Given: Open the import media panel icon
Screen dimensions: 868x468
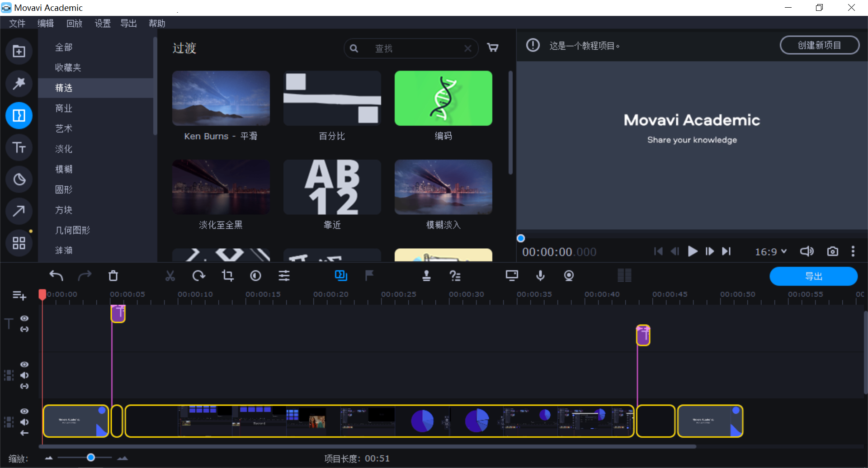Looking at the screenshot, I should click(19, 52).
